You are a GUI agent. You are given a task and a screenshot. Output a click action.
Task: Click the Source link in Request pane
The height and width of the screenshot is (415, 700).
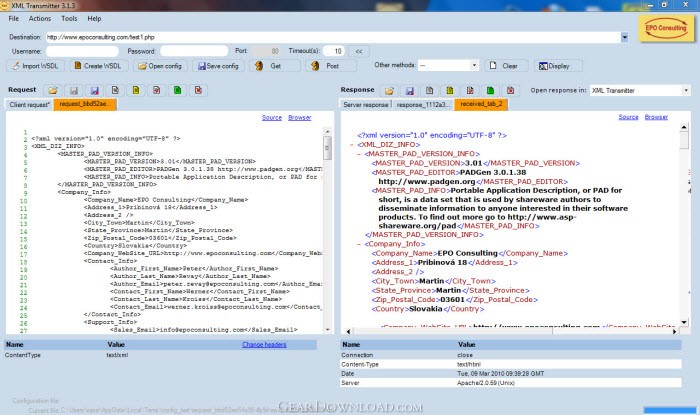point(272,118)
